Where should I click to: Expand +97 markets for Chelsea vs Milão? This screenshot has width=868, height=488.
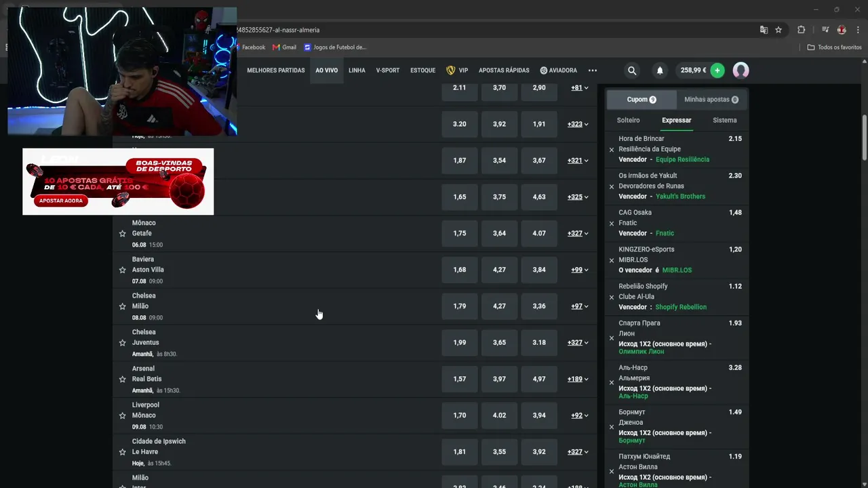[x=580, y=306]
